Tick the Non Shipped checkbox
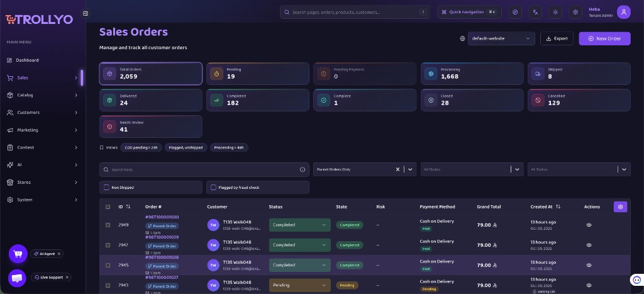The image size is (644, 294). (x=106, y=188)
